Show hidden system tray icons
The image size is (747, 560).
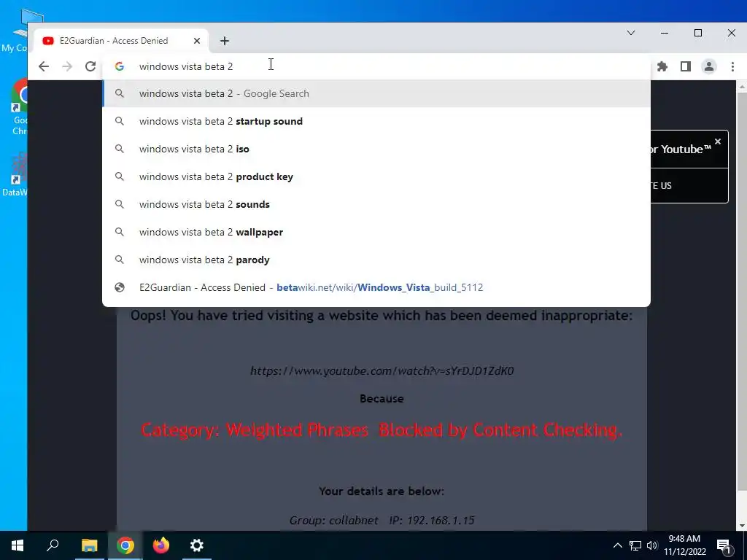point(617,545)
